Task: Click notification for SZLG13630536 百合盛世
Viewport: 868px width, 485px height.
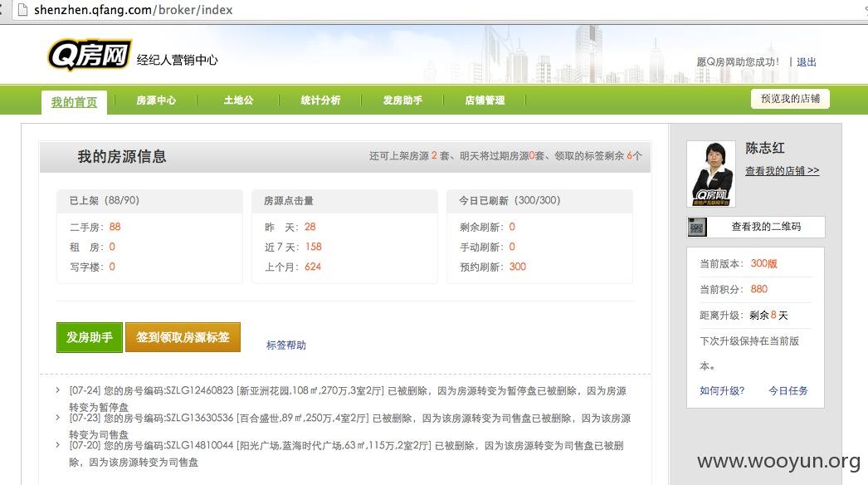Action: [350, 426]
